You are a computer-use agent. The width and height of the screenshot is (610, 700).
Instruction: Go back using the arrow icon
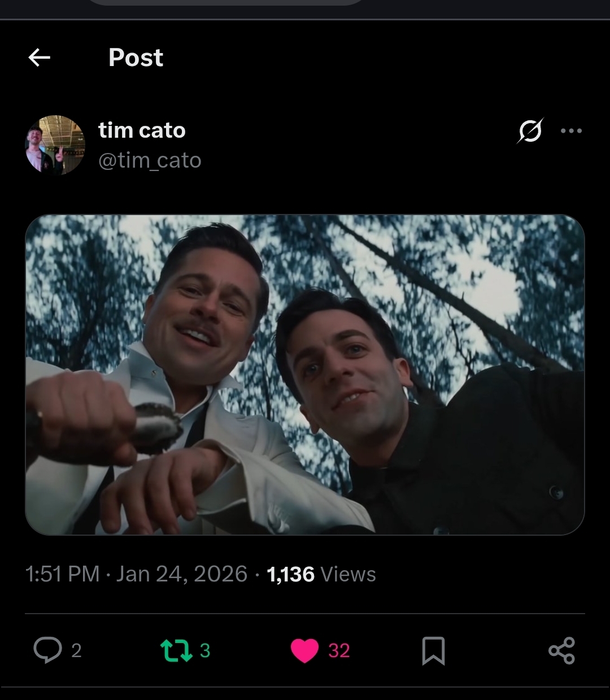click(x=40, y=57)
